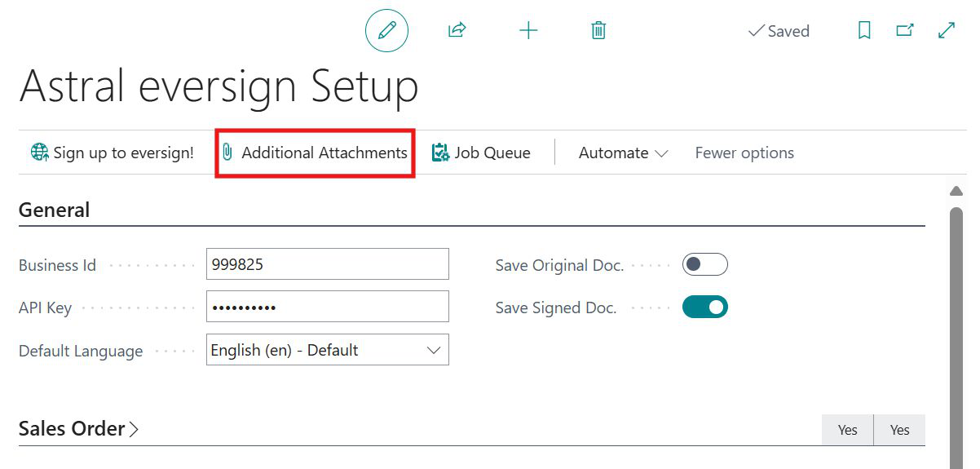Click Fewer options
Image resolution: width=980 pixels, height=469 pixels.
click(x=744, y=153)
